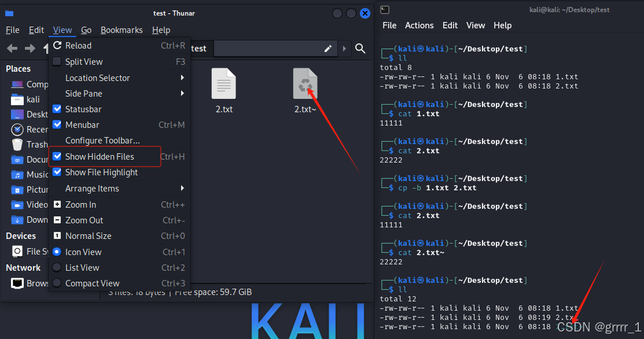
Task: Open the Edit menu in Thunar
Action: pos(36,30)
